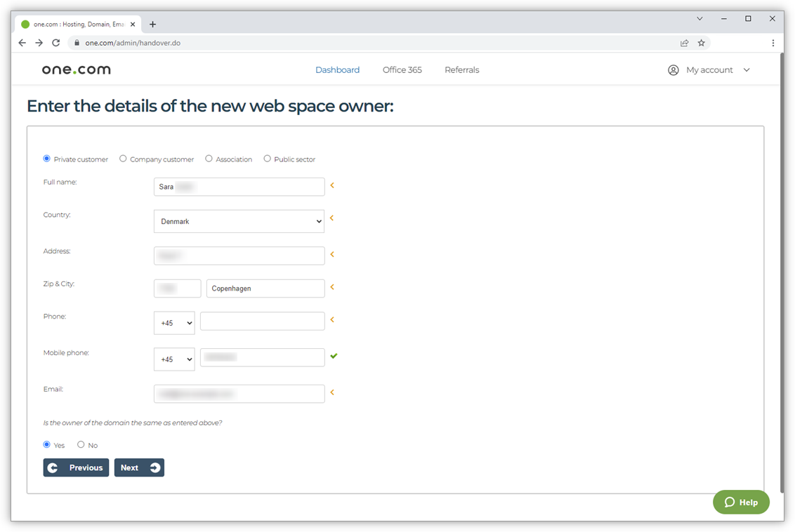Click the padlock icon in the address bar

[x=76, y=42]
